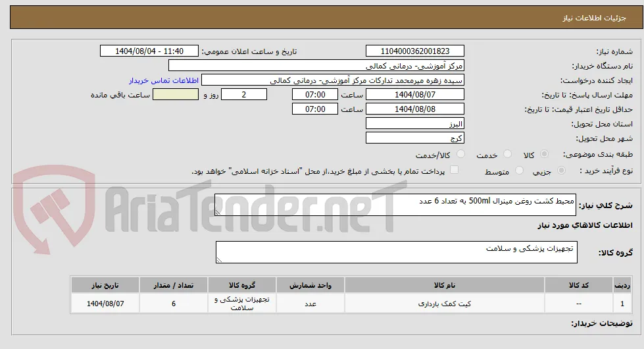The image size is (644, 349).
Task: Click the نام کالا column header
Action: coord(445,285)
